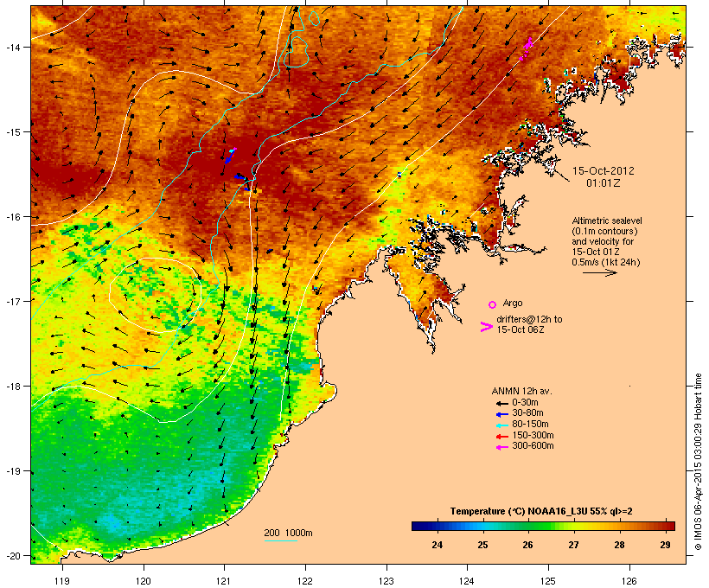Click the 0.5m/s velocity scale arrow

(x=599, y=272)
